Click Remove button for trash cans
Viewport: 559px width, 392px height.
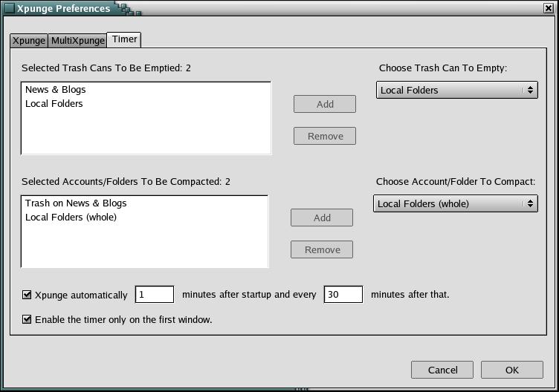point(325,136)
